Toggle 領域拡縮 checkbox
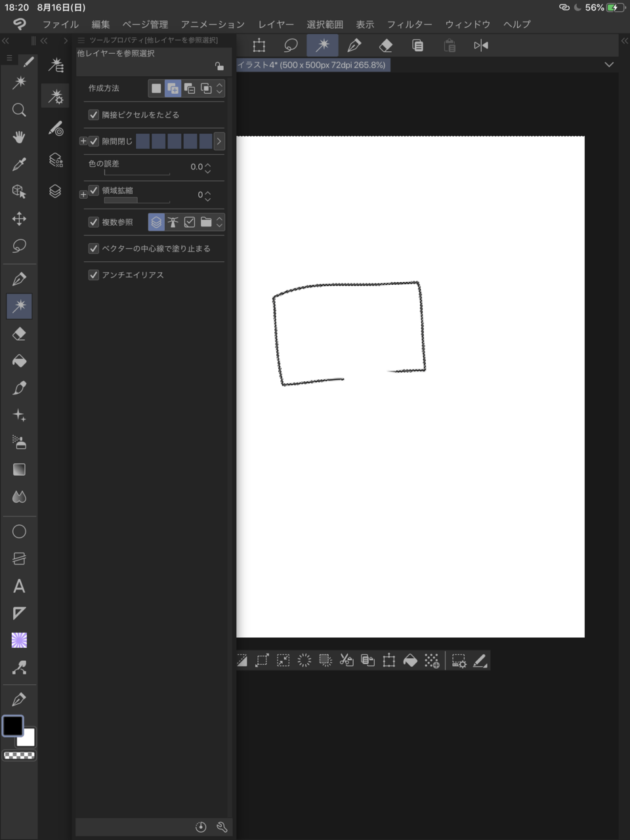Viewport: 630px width, 840px height. click(94, 190)
